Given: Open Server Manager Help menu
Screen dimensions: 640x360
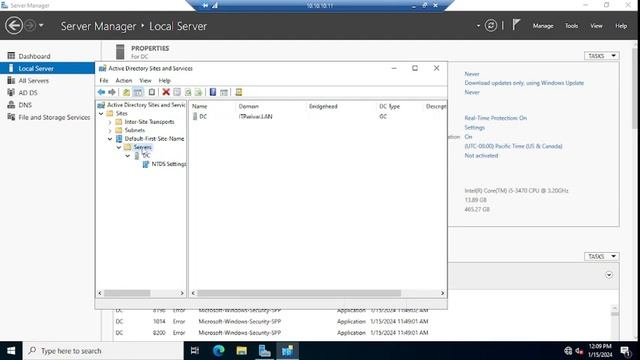Looking at the screenshot, I should [621, 26].
